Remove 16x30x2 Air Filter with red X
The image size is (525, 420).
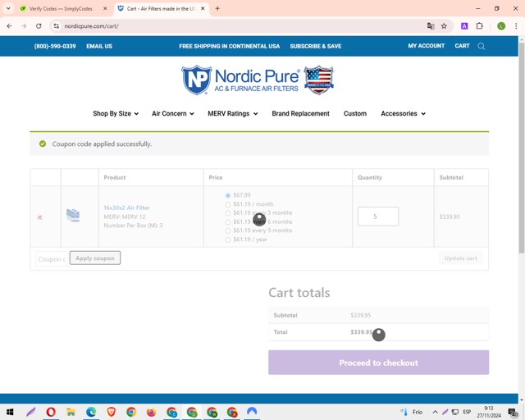(x=40, y=217)
